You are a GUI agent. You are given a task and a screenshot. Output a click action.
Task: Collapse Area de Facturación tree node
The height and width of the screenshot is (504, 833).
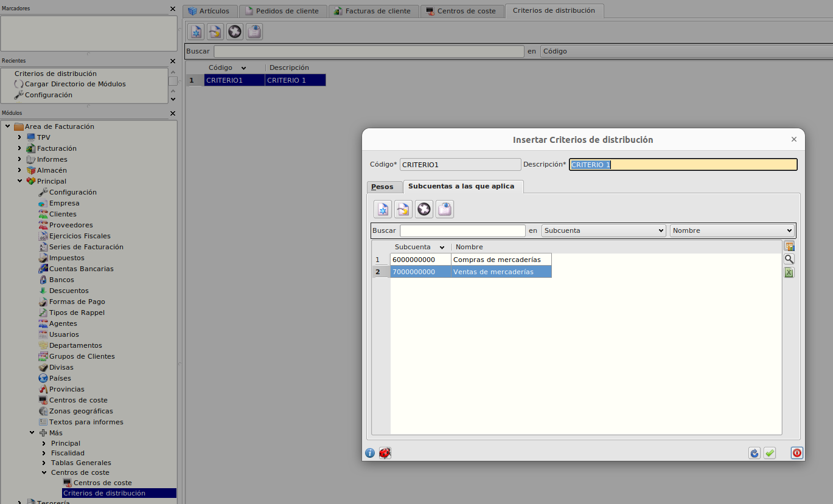[7, 126]
